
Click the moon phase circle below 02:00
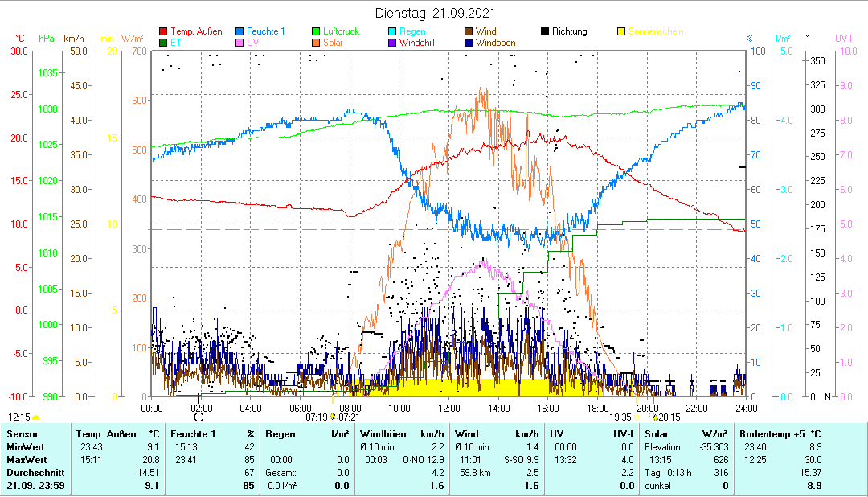(199, 417)
